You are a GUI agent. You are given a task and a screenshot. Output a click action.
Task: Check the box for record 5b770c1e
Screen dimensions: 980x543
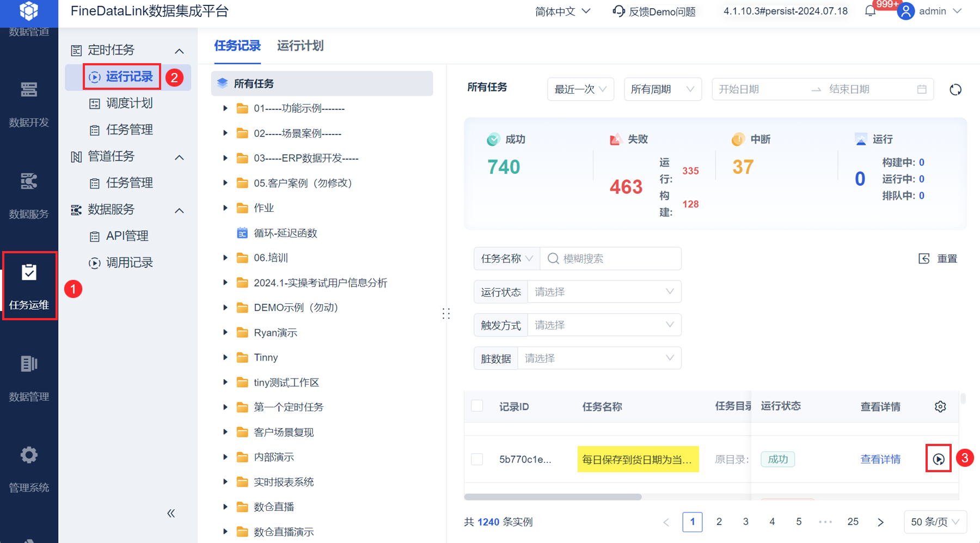coord(477,459)
